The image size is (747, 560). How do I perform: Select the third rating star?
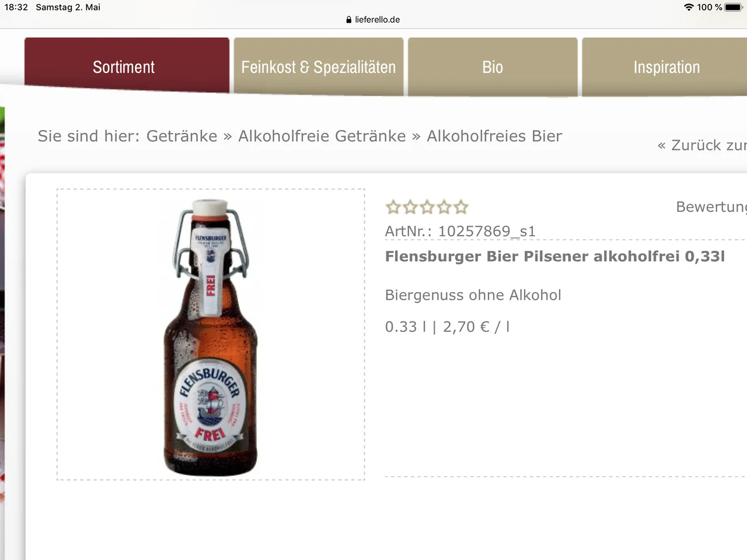[x=427, y=207]
